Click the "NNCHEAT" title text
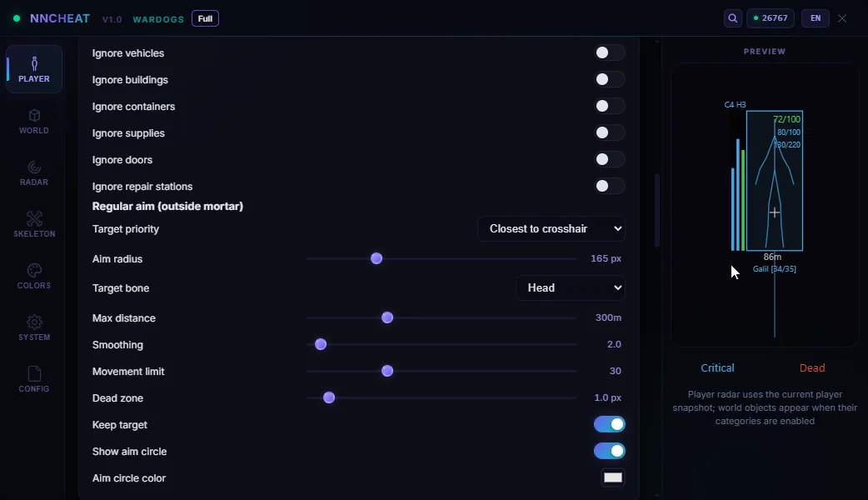 point(60,18)
